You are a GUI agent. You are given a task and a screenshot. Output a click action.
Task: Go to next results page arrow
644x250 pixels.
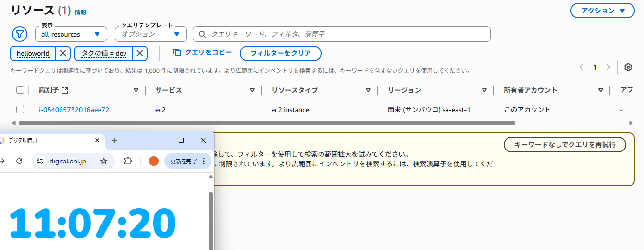tap(608, 67)
